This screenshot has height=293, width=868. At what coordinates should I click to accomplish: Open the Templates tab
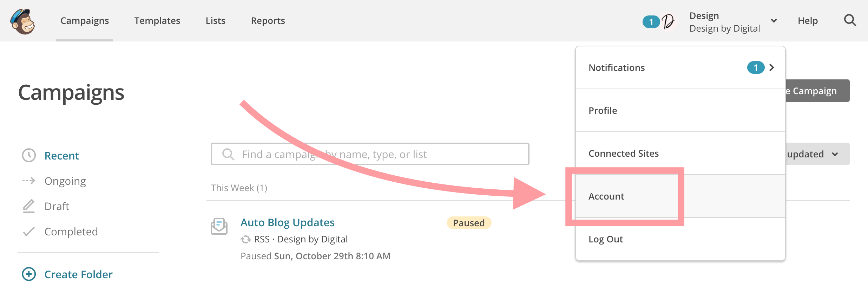157,21
